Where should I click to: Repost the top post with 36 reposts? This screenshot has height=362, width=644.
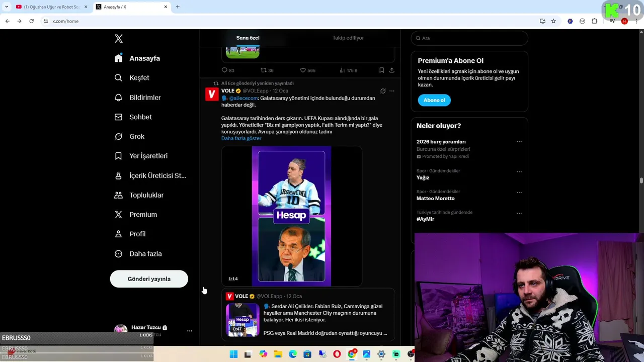267,70
